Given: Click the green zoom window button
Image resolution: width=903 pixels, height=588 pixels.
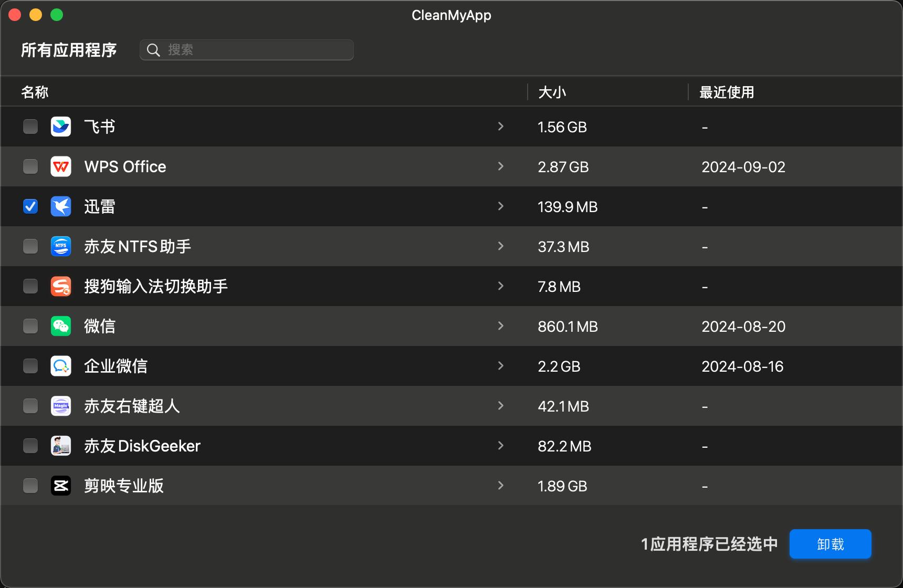Looking at the screenshot, I should tap(57, 15).
